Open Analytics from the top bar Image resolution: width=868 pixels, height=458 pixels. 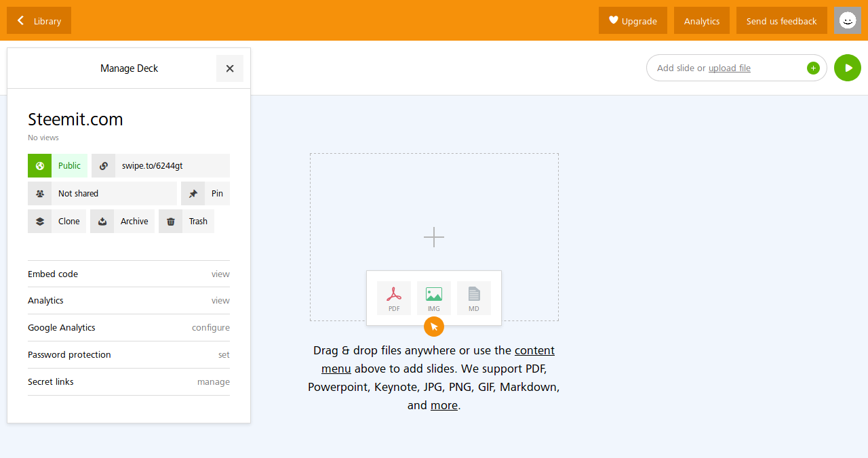(701, 20)
